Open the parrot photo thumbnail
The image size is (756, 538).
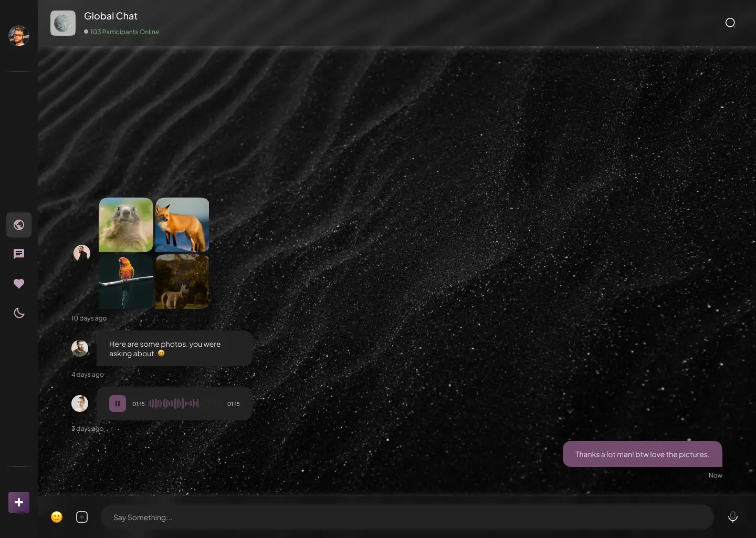pyautogui.click(x=126, y=282)
